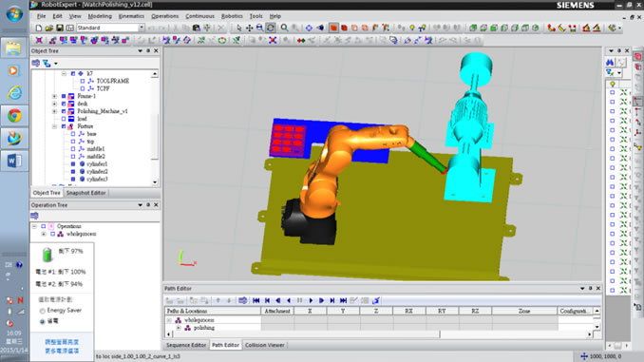The width and height of the screenshot is (644, 362).
Task: Switch to the Snapshot Editor tab
Action: [x=86, y=193]
